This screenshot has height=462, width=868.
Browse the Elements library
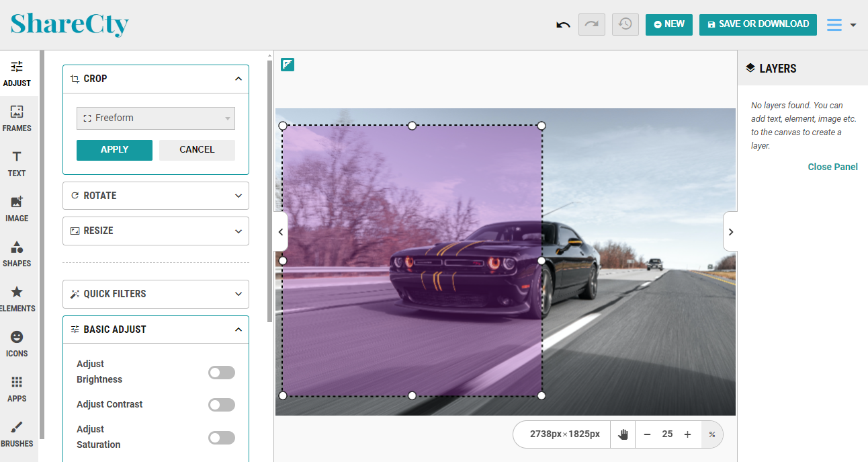click(17, 297)
